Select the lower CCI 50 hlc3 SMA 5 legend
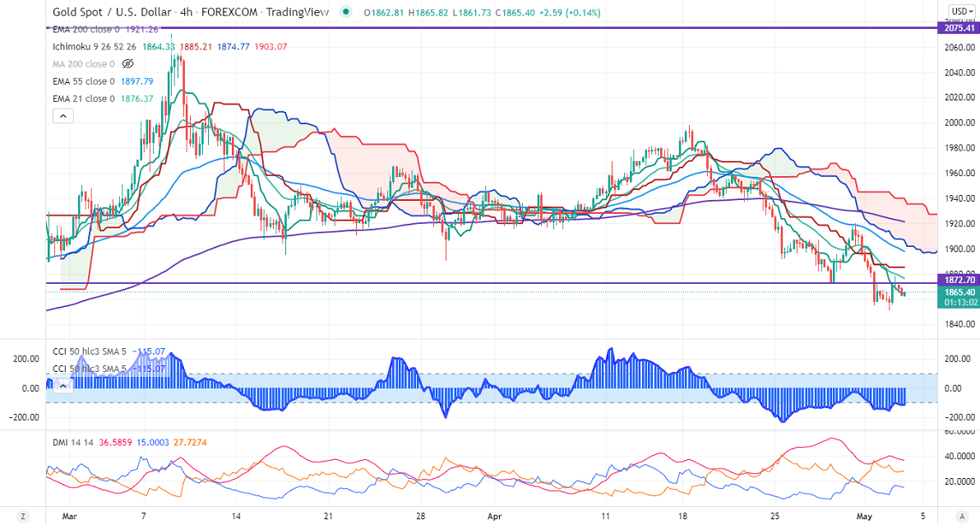This screenshot has width=980, height=525. (x=90, y=369)
